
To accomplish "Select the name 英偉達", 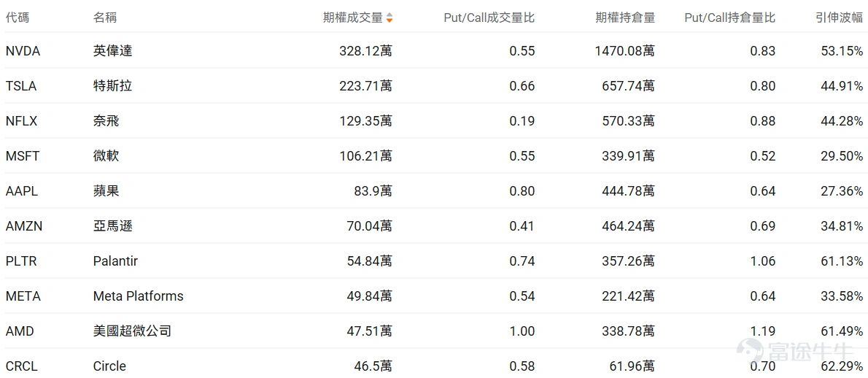I will 113,51.
